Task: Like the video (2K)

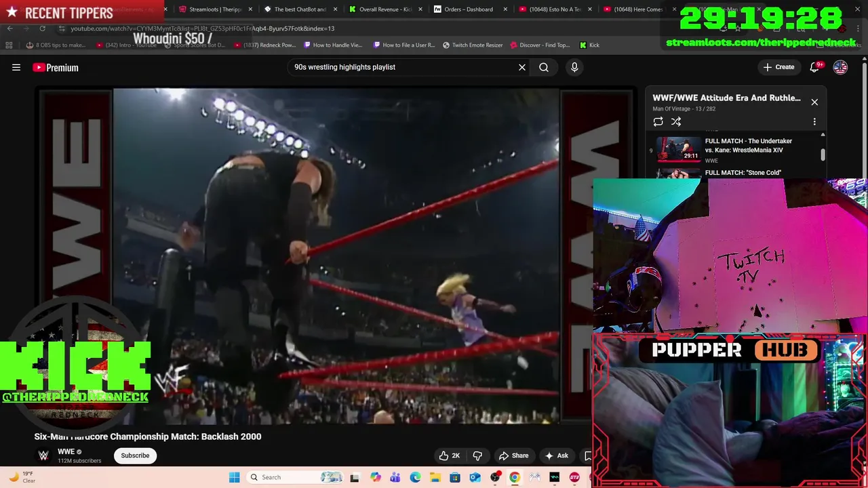Action: tap(449, 455)
